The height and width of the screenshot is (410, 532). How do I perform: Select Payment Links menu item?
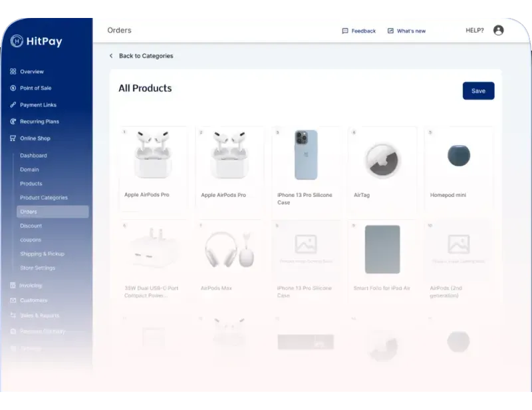pos(38,105)
